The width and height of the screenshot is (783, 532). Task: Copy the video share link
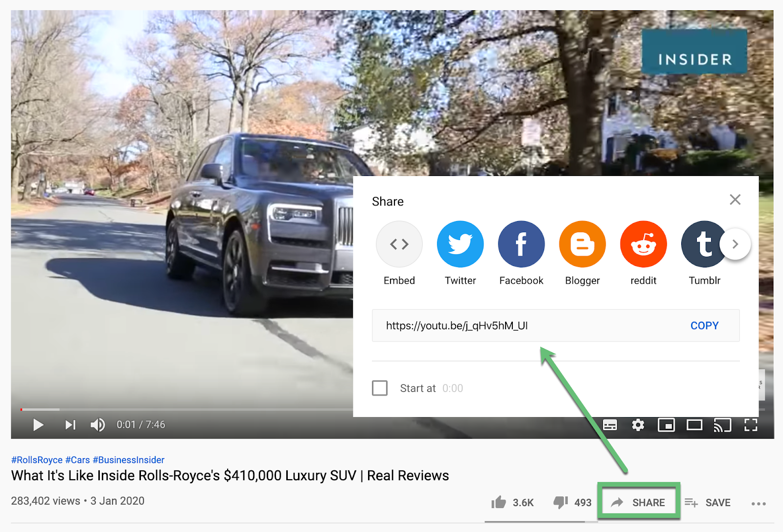coord(704,325)
